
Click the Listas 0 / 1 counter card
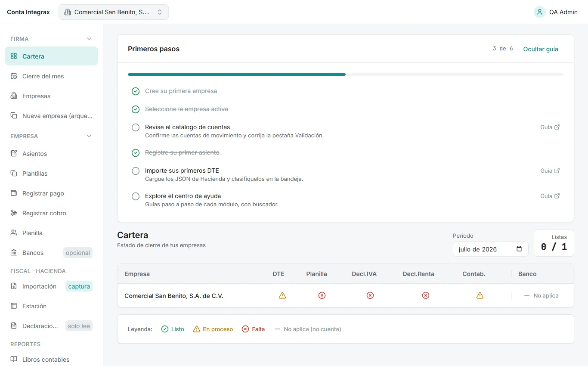[554, 243]
